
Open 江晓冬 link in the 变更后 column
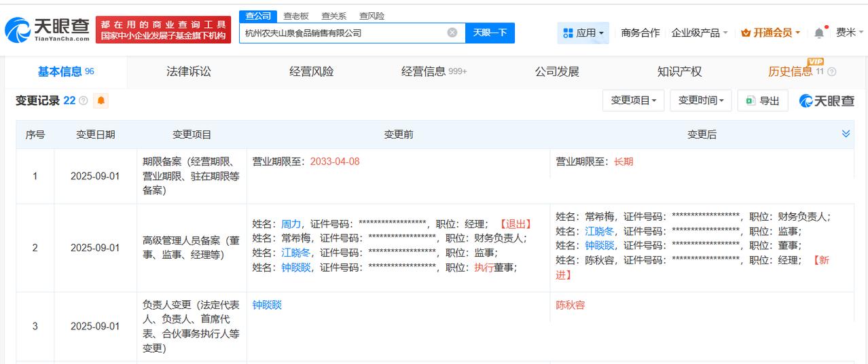[600, 231]
